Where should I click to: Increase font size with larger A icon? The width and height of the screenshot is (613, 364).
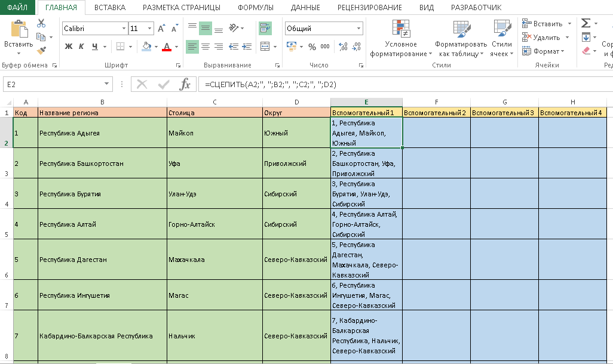tap(161, 29)
